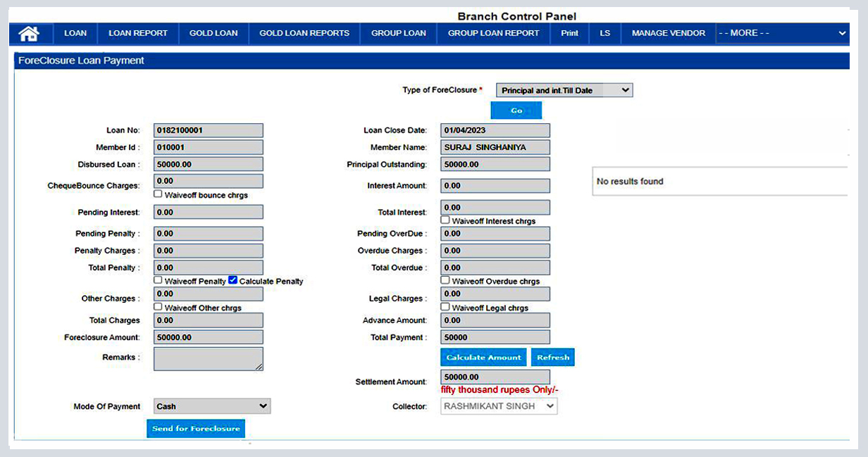Enable the Waiveoff Overdue chrgs option
868x457 pixels.
point(445,280)
